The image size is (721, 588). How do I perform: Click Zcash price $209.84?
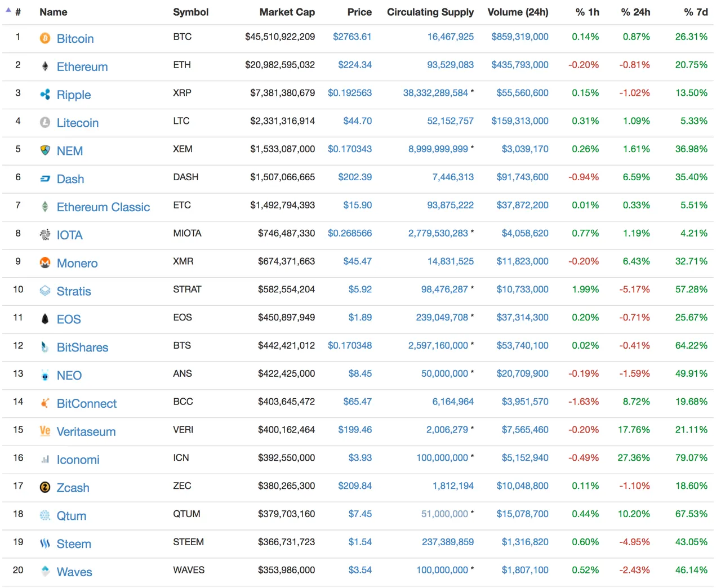click(x=355, y=485)
